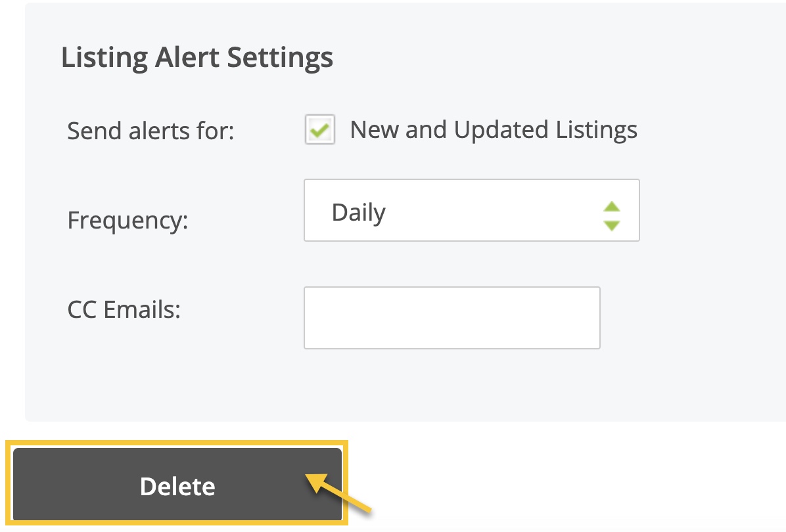
Task: Click the stepper arrows on the Daily select
Action: point(612,215)
